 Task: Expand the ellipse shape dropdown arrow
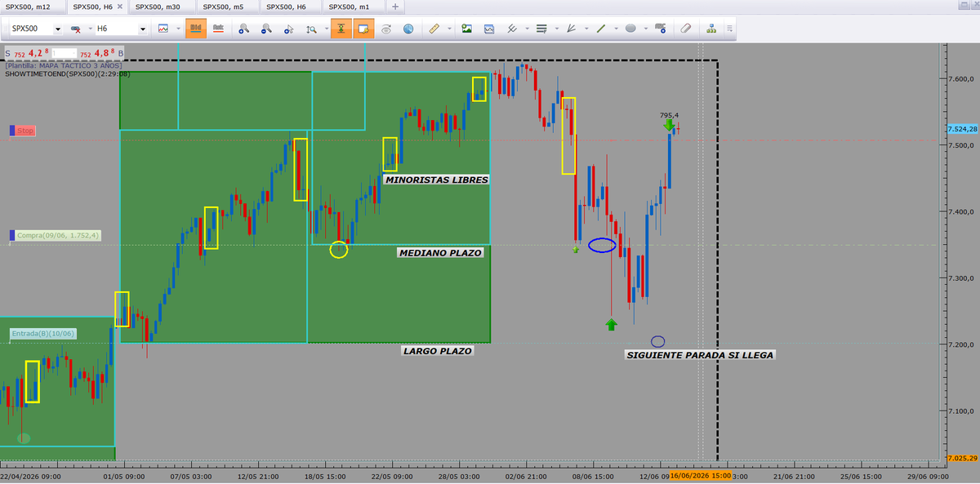(x=645, y=29)
